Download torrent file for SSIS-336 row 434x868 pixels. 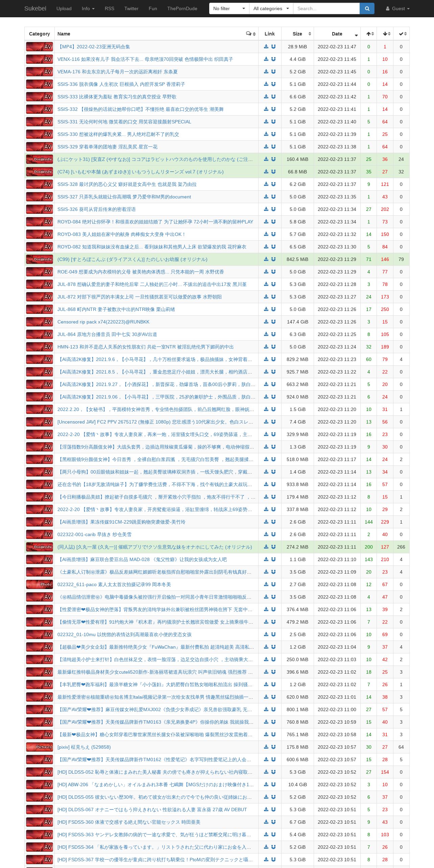pyautogui.click(x=266, y=84)
